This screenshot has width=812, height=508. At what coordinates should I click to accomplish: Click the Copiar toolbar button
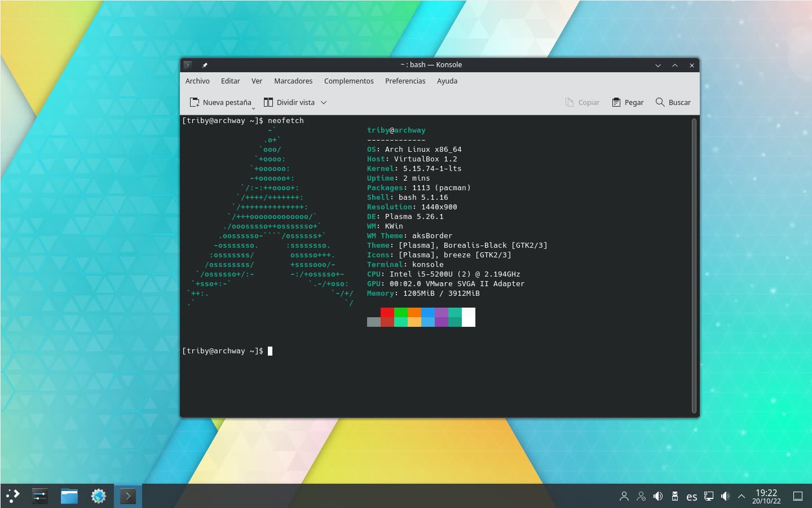click(582, 102)
